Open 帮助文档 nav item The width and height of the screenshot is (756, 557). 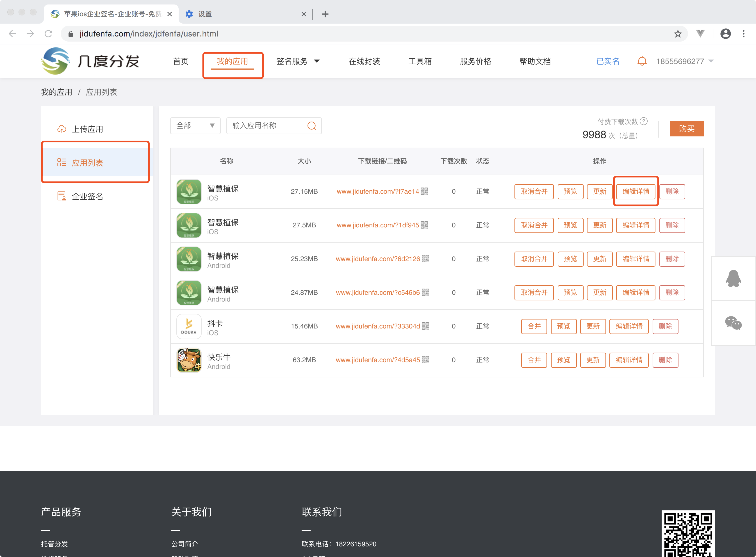535,61
